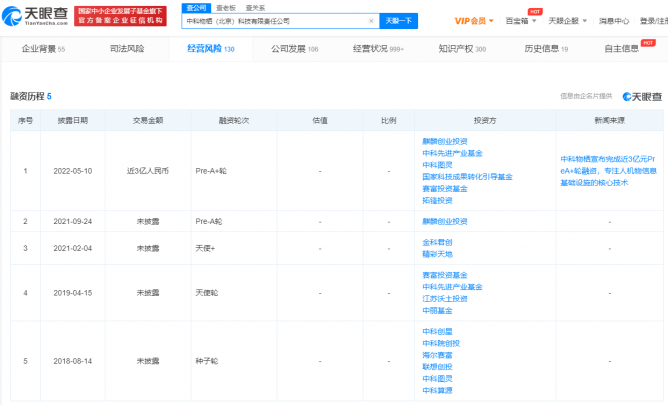Click 投资方 column header
The height and width of the screenshot is (405, 668).
tap(485, 121)
